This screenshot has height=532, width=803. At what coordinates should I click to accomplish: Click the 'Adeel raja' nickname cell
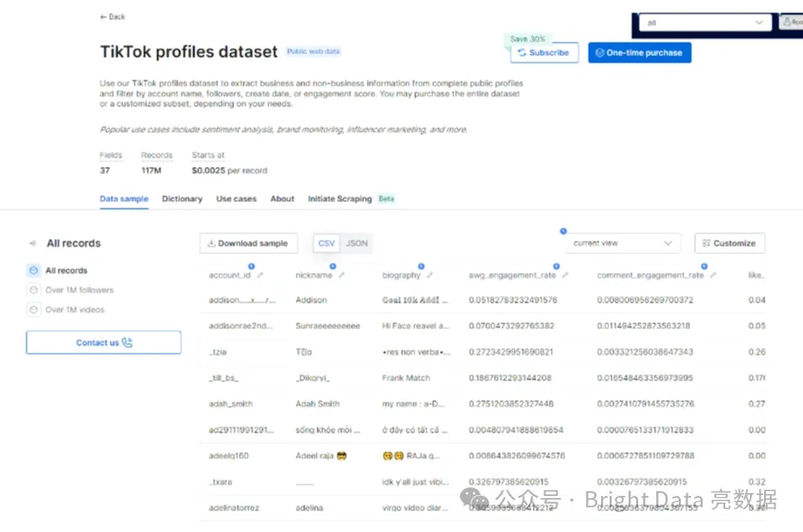(x=321, y=456)
